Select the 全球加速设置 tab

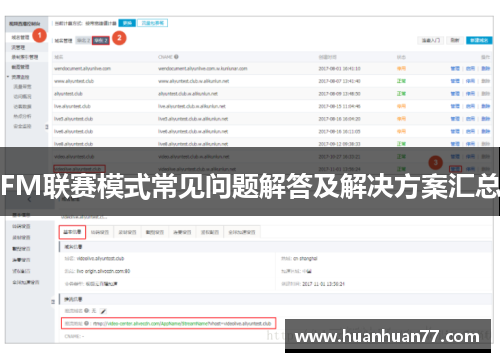[x=242, y=232]
